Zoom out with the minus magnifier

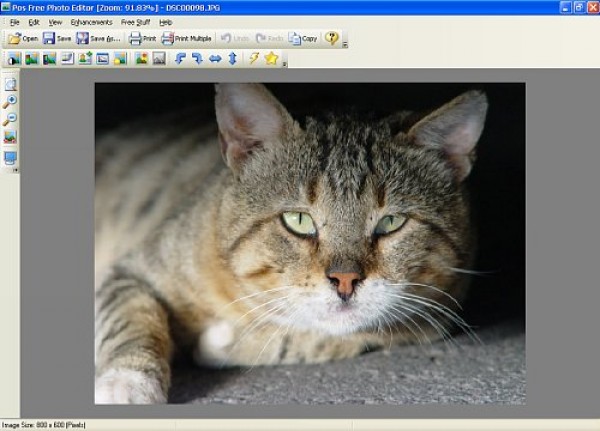[x=10, y=119]
